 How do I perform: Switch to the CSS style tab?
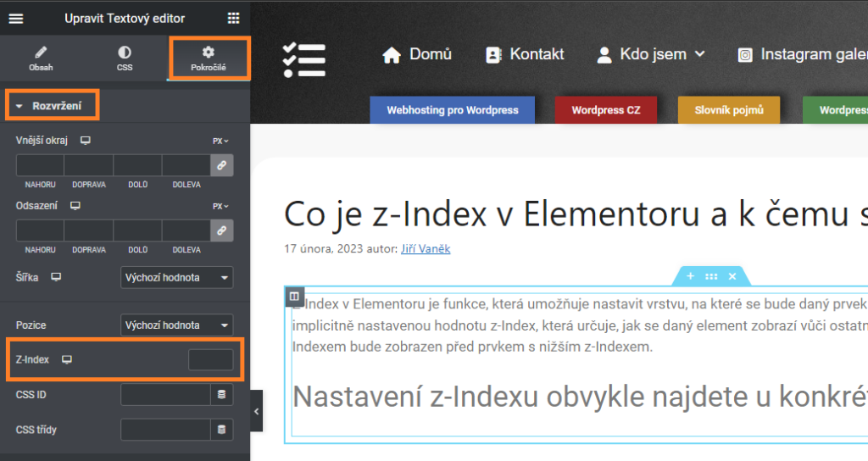tap(125, 58)
